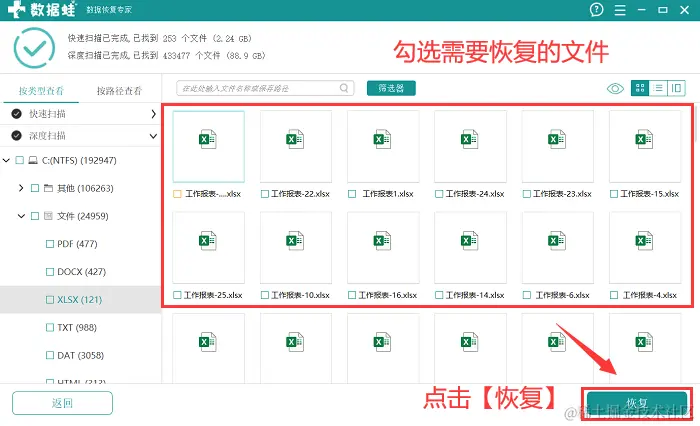Collapse the 文件 tree node
Image resolution: width=700 pixels, height=426 pixels.
coord(21,216)
